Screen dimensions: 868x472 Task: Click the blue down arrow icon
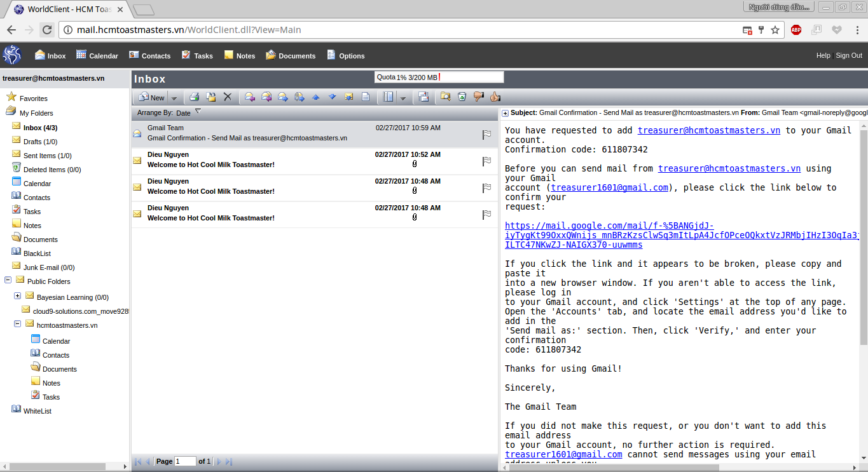(332, 97)
